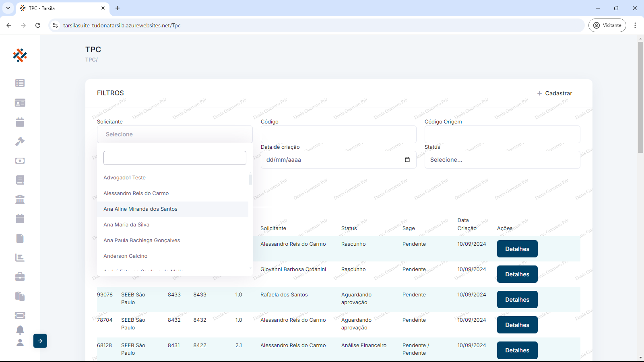This screenshot has width=644, height=362.
Task: Click the notification bell icon
Action: pyautogui.click(x=20, y=330)
